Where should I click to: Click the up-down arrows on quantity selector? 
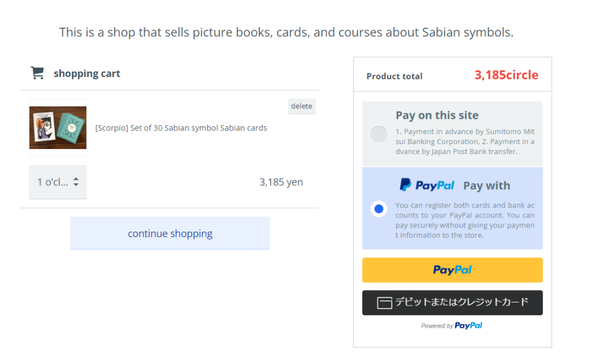click(x=76, y=182)
